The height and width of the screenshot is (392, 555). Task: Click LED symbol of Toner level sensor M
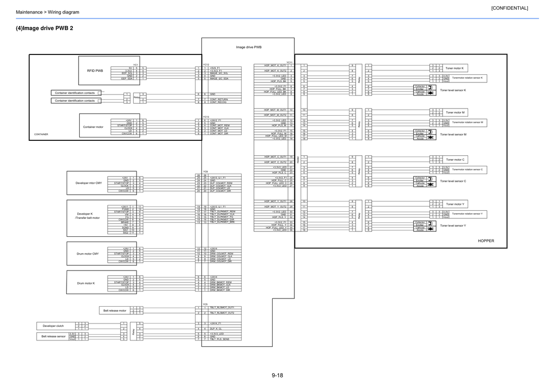(430, 137)
